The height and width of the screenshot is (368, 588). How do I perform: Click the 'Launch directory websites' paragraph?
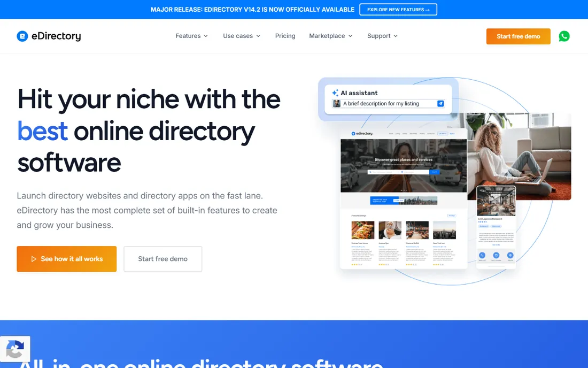(147, 210)
